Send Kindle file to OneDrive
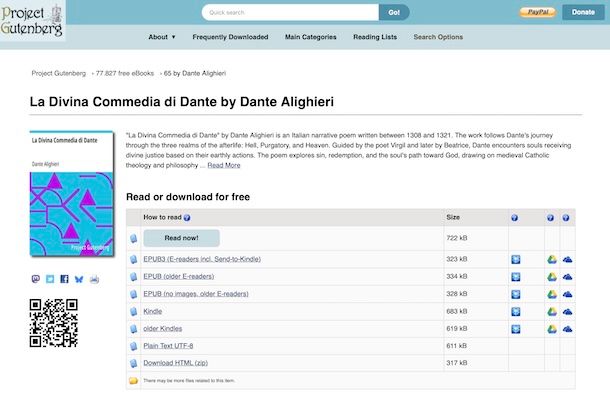 [567, 312]
